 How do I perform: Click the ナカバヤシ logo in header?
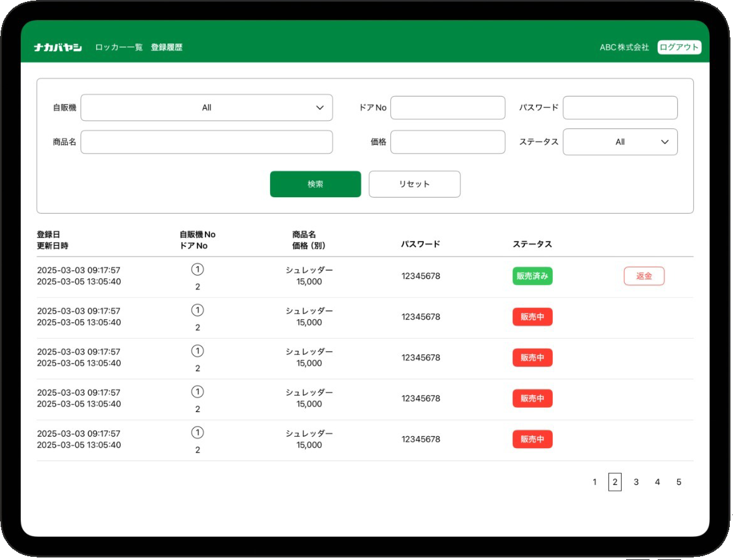pyautogui.click(x=58, y=47)
